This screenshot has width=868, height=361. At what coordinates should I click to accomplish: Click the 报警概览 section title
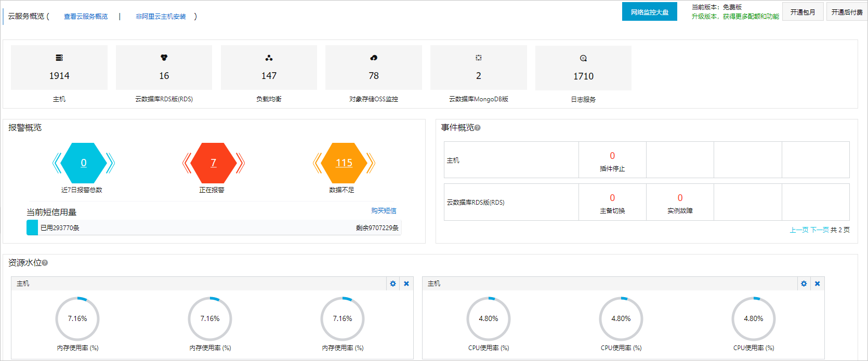25,128
